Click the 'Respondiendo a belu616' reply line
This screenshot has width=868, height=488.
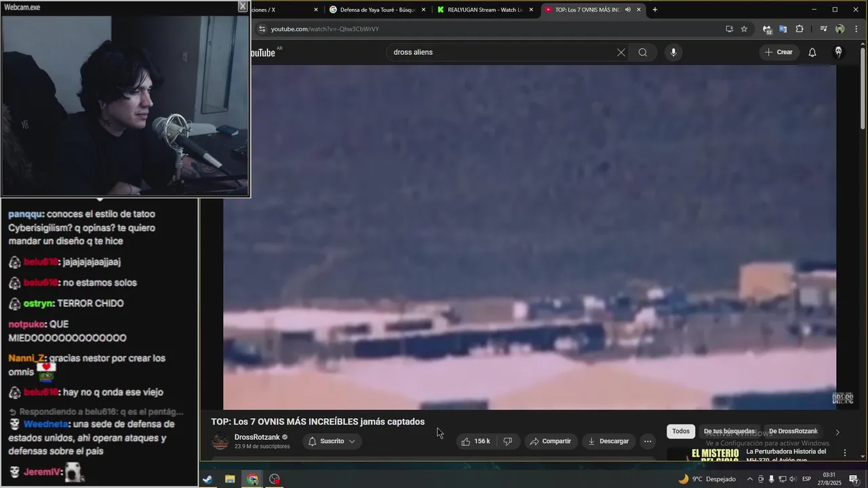tap(96, 411)
